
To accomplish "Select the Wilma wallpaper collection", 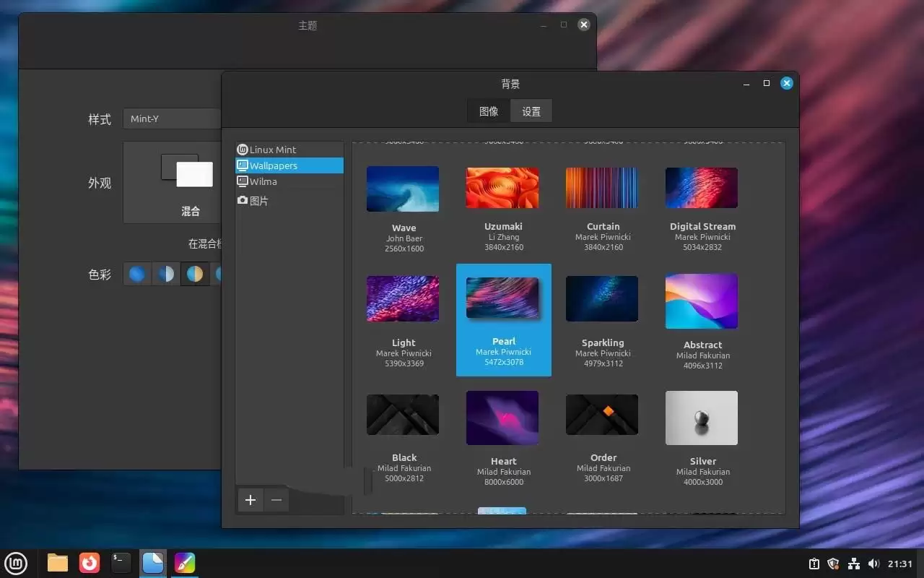I will [x=263, y=181].
